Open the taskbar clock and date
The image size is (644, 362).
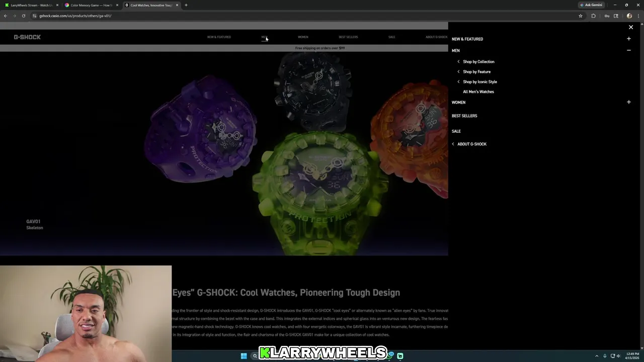click(632, 356)
